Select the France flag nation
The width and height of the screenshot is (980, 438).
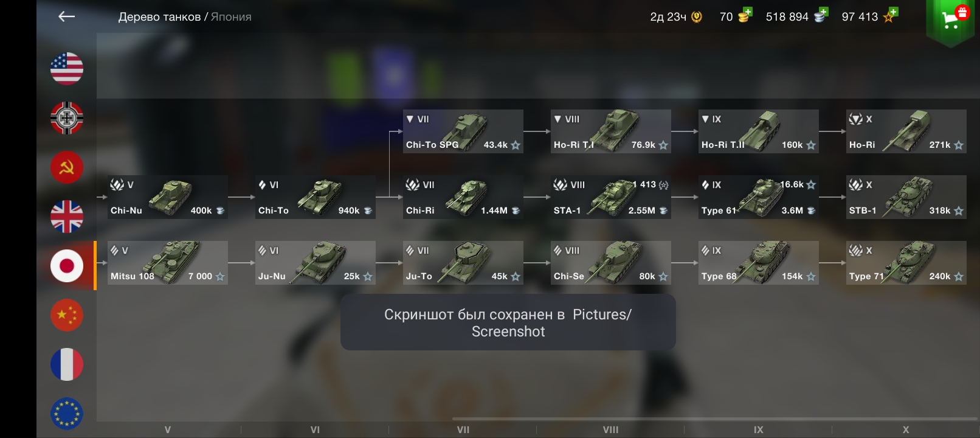pos(67,364)
